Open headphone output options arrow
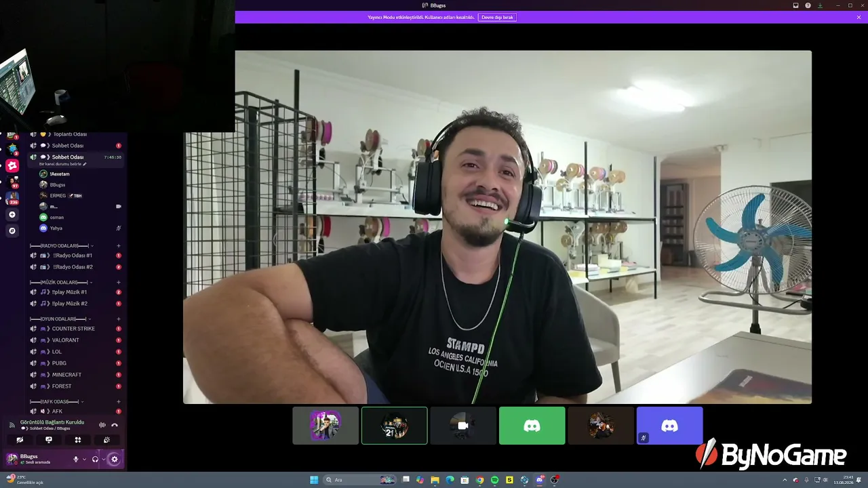Screen dimensions: 868x488 pyautogui.click(x=103, y=459)
